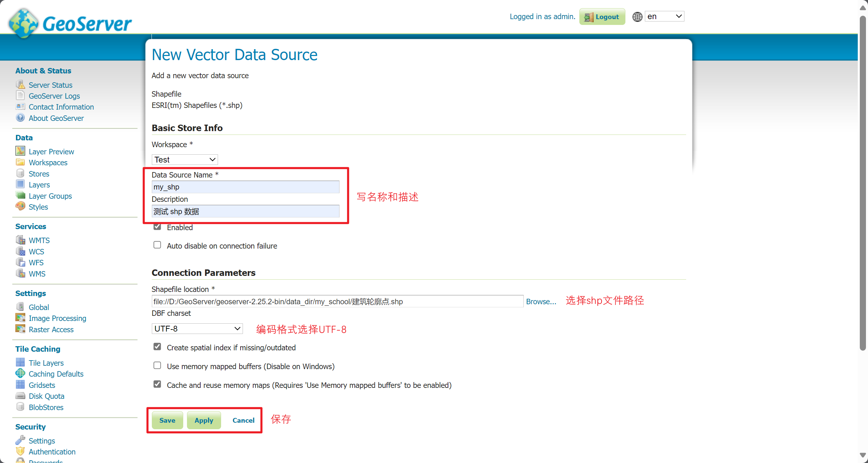Click the About GeoServer icon
The image size is (868, 463).
20,118
